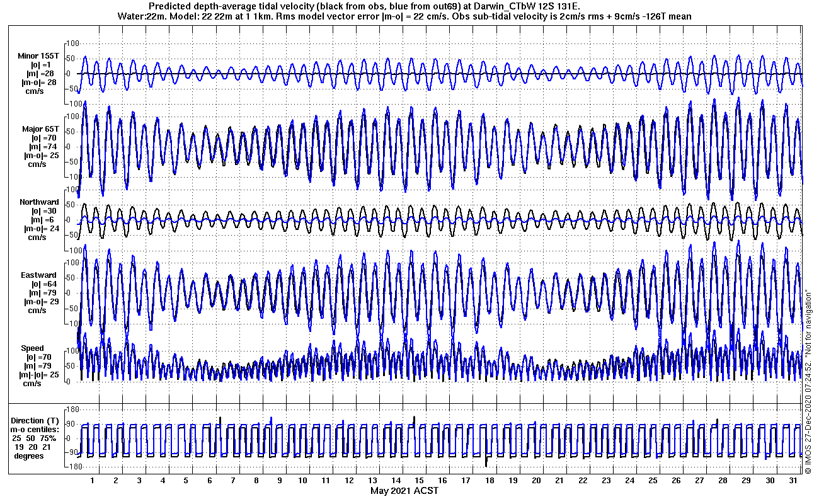Select the 'Direction (T)' panel label
819x504 pixels.
tap(37, 421)
